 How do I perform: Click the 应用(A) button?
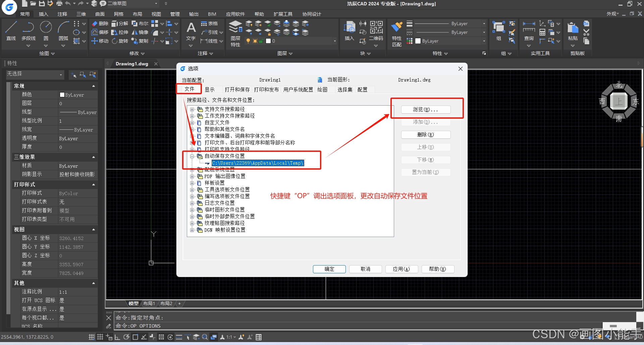coord(401,269)
